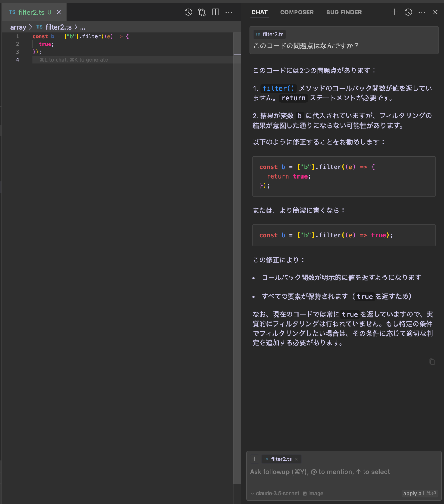The width and height of the screenshot is (444, 504).
Task: Open editor more actions ellipsis menu
Action: pos(229,12)
